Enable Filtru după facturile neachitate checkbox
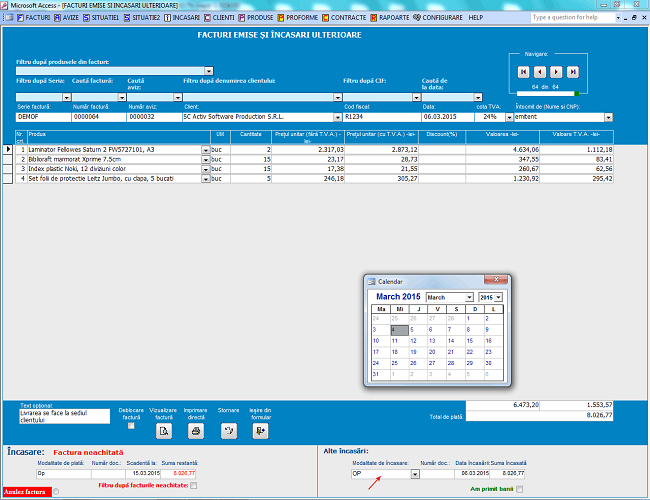 point(194,485)
